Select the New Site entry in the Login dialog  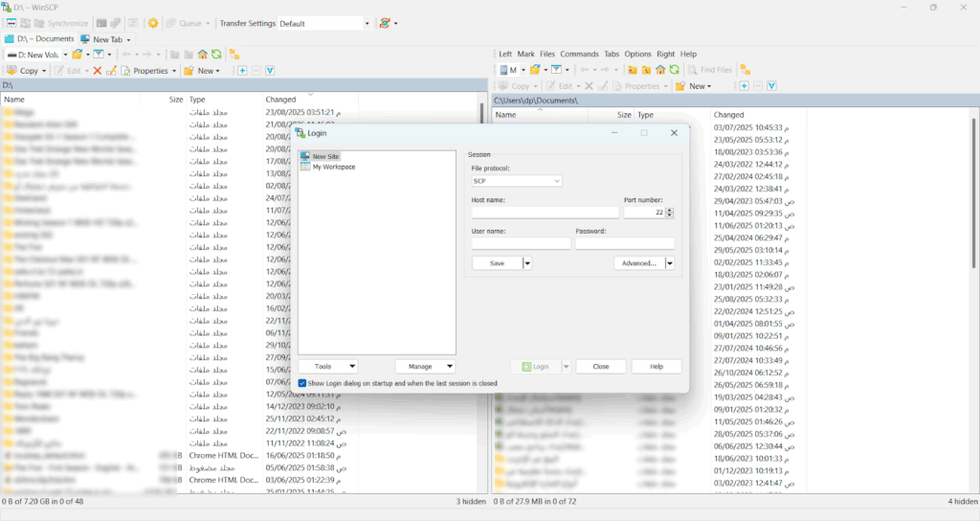pyautogui.click(x=325, y=156)
